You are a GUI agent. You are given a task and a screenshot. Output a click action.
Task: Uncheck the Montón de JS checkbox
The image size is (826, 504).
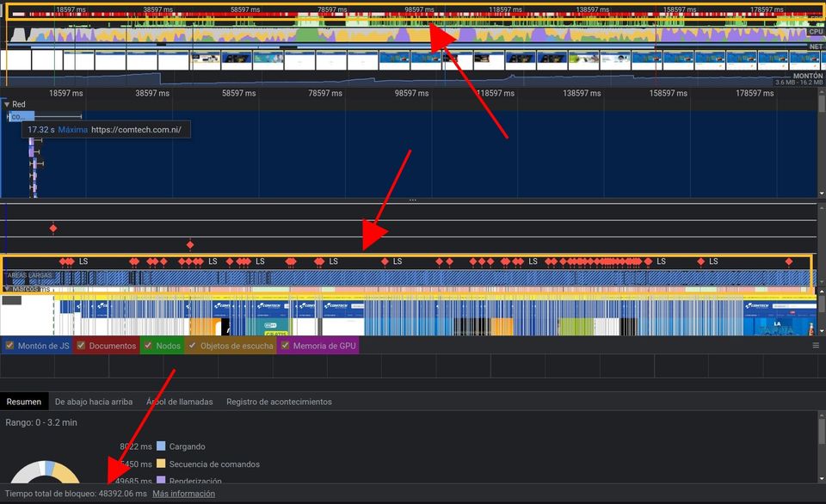pyautogui.click(x=9, y=346)
